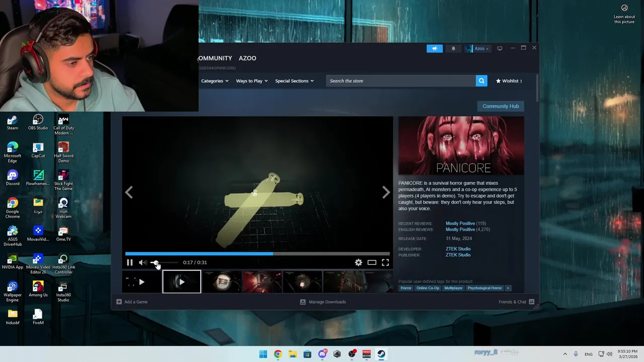Image resolution: width=644 pixels, height=362 pixels.
Task: Switch to Big Picture mode icon
Action: pos(500,49)
